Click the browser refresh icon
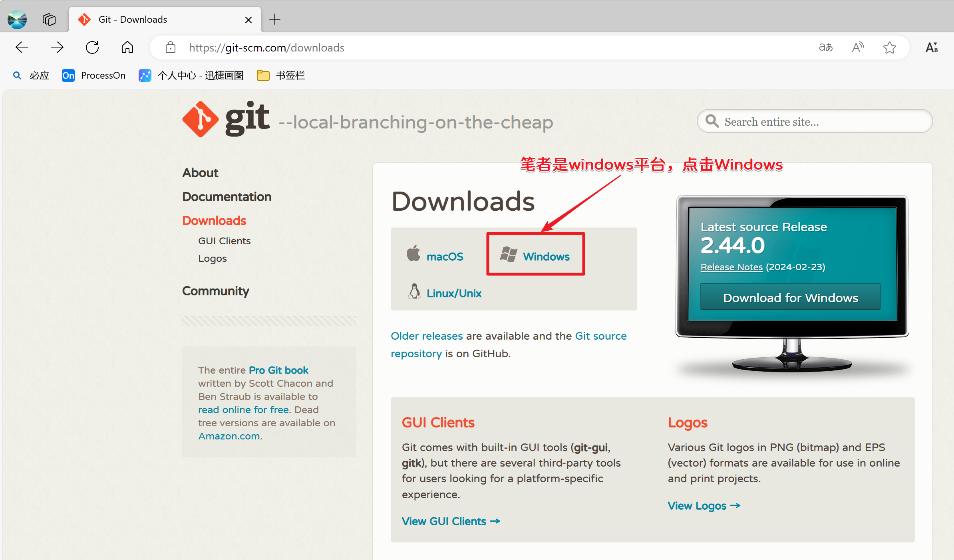This screenshot has width=954, height=560. click(92, 47)
